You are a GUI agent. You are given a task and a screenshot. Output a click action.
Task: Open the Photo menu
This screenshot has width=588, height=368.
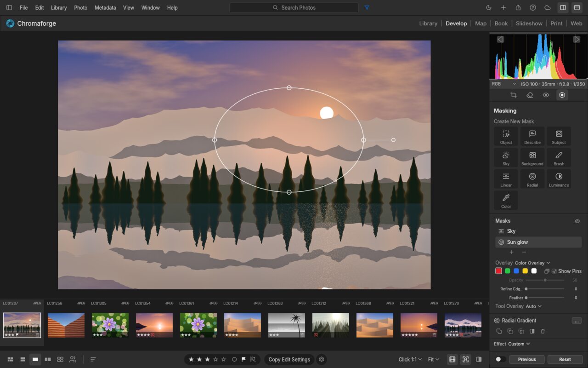(x=80, y=8)
